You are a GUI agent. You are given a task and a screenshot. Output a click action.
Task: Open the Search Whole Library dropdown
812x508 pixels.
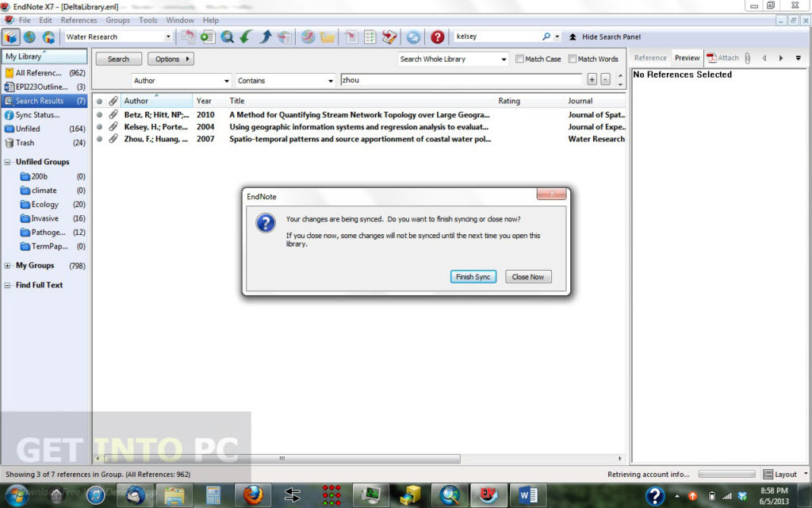[504, 59]
